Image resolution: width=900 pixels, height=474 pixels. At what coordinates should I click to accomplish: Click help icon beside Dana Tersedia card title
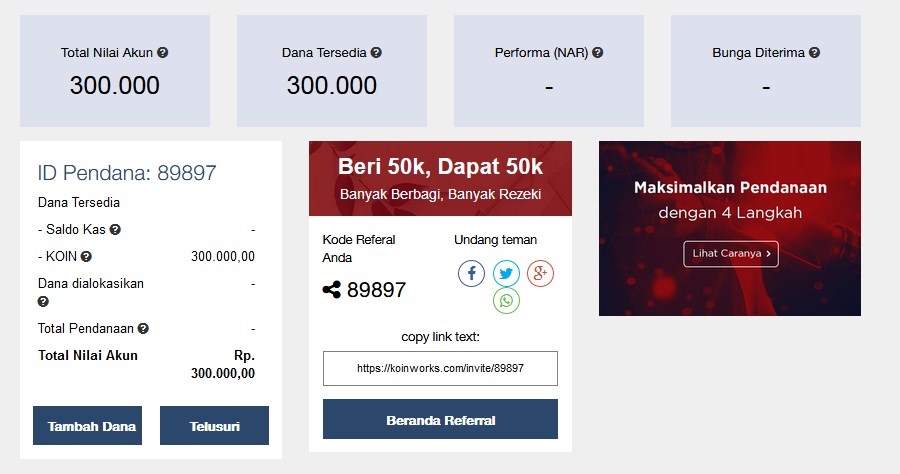click(x=376, y=52)
